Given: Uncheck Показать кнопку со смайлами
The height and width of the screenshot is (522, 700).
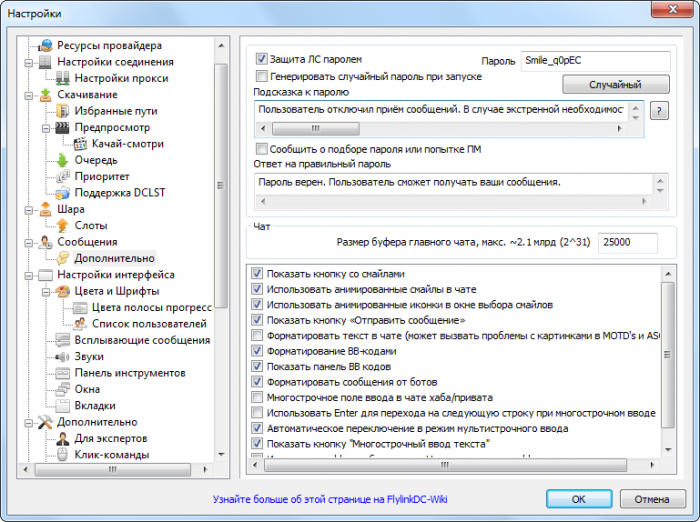Looking at the screenshot, I should pyautogui.click(x=259, y=273).
